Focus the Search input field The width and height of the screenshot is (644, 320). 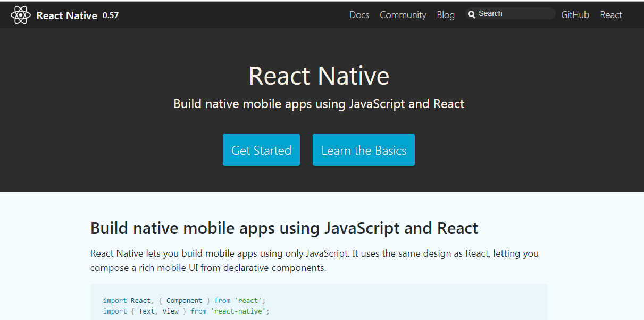(510, 14)
